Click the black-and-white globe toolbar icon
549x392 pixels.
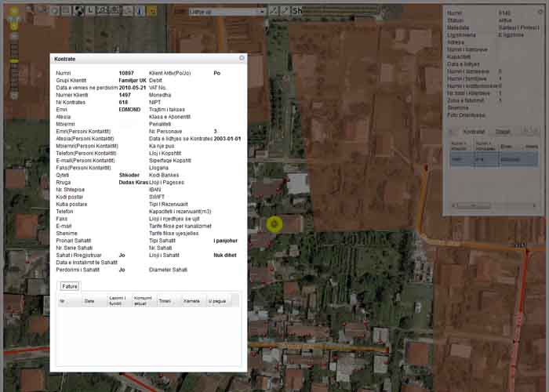click(x=78, y=11)
